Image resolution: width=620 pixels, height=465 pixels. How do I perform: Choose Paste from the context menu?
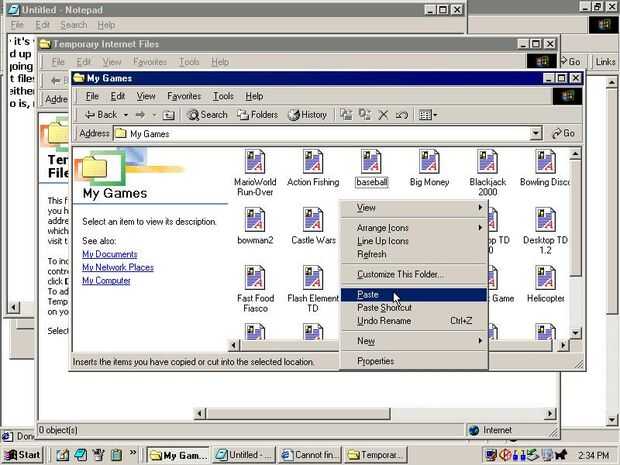tap(414, 295)
